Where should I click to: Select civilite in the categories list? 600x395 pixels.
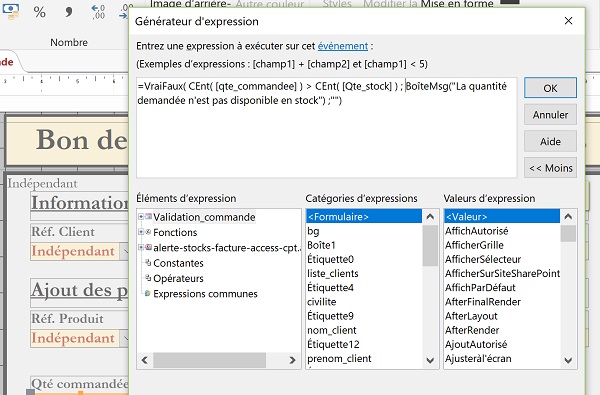364,302
